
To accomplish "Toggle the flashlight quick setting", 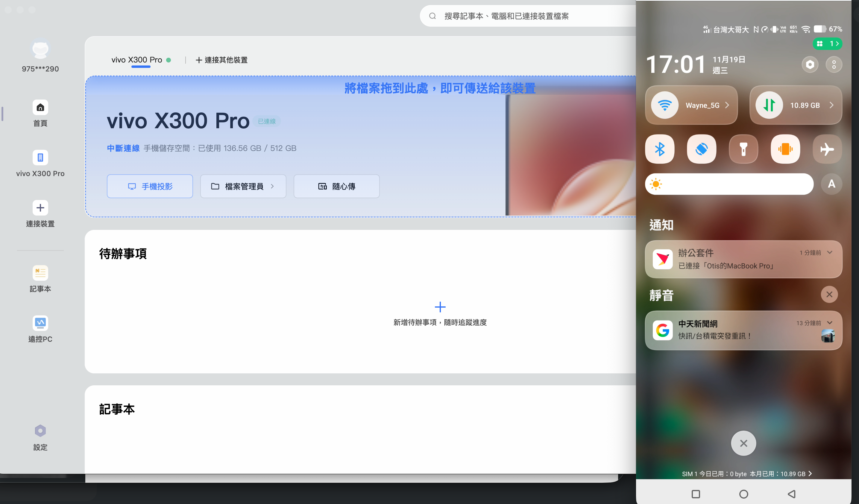I will click(x=743, y=149).
